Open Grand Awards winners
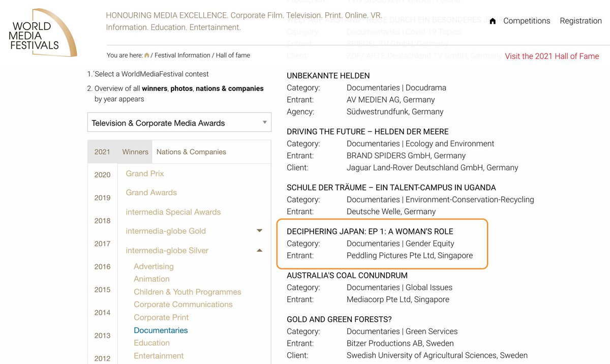The width and height of the screenshot is (610, 364). tap(151, 193)
